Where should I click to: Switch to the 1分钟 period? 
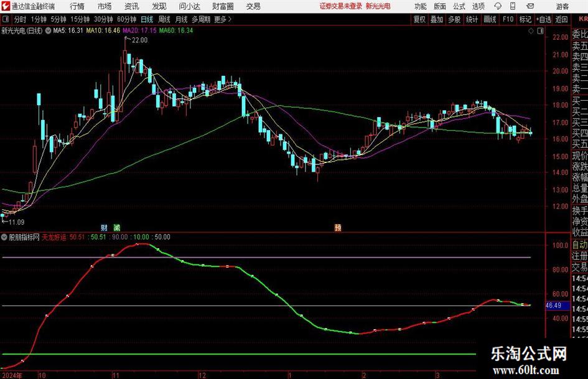[38, 19]
